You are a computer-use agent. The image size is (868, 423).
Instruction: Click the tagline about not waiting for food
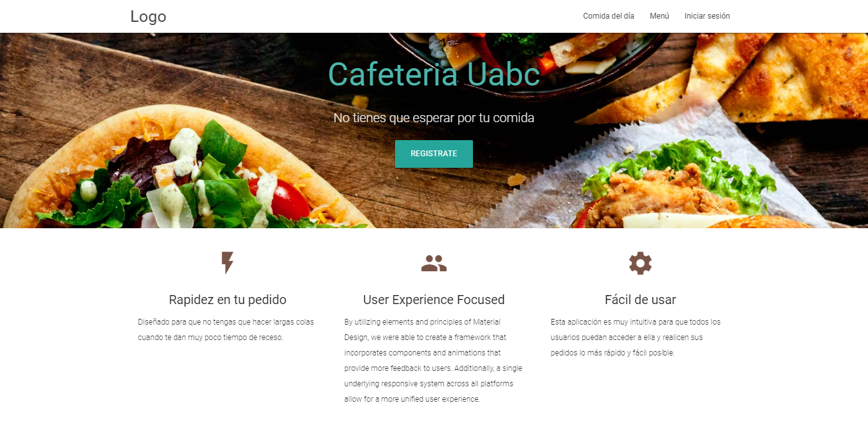point(434,118)
